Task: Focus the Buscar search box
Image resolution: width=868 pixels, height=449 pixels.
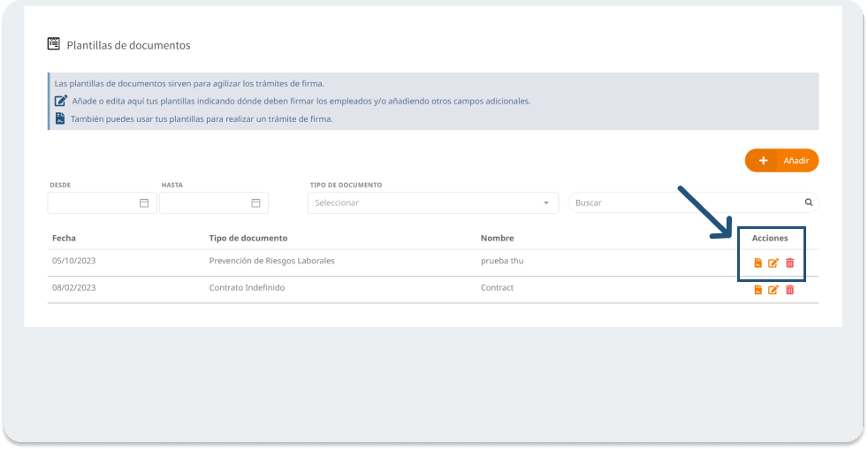Action: 685,203
